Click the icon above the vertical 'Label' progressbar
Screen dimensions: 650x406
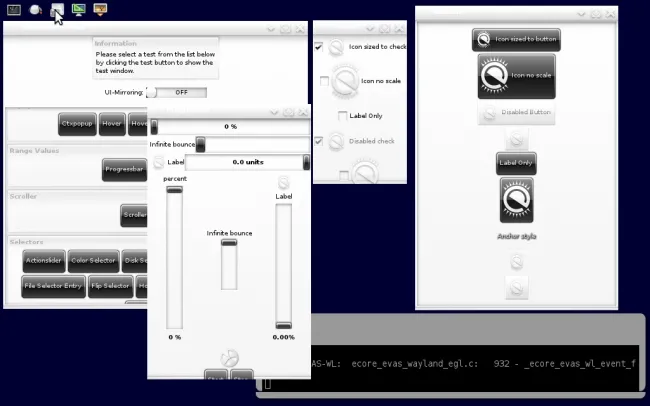pos(284,182)
